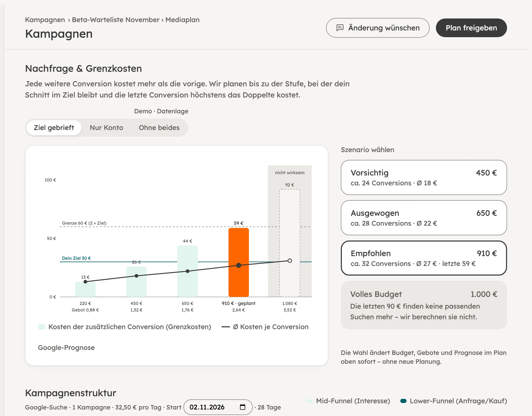Click the Plan freigeben button

[x=471, y=28]
